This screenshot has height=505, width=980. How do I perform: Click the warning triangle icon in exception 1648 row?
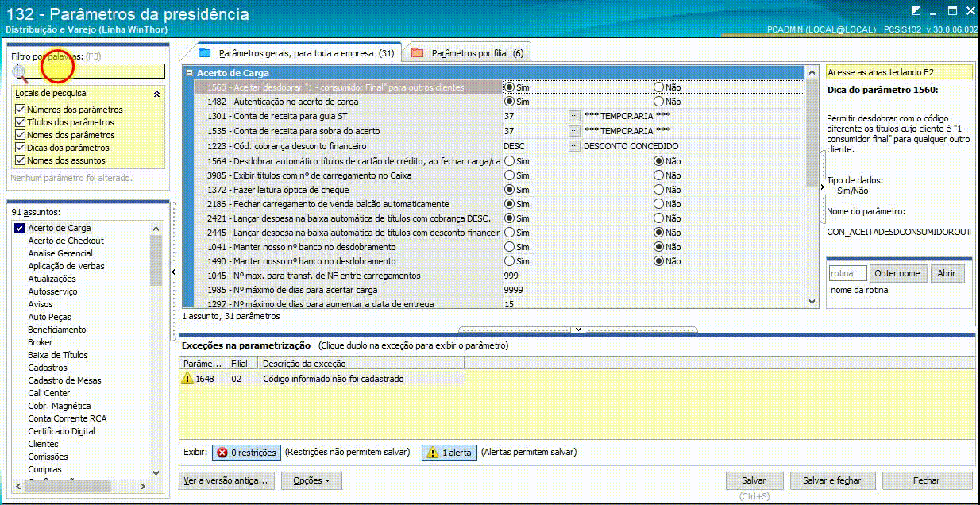[x=187, y=379]
